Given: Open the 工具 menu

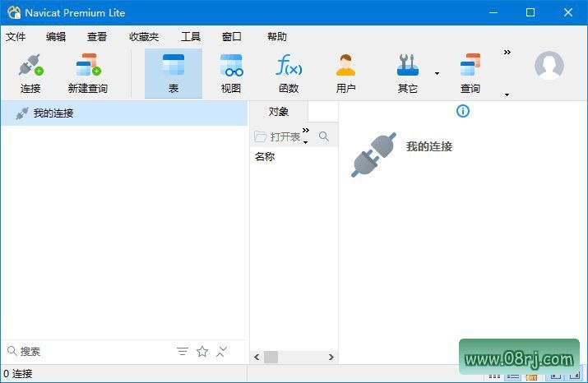Looking at the screenshot, I should click(191, 37).
